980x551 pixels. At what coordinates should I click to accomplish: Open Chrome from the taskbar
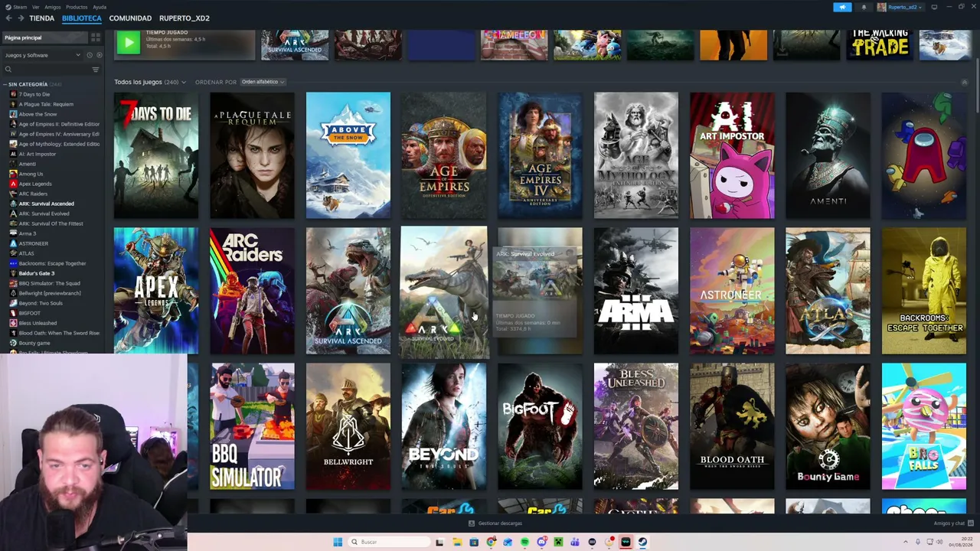coord(491,542)
